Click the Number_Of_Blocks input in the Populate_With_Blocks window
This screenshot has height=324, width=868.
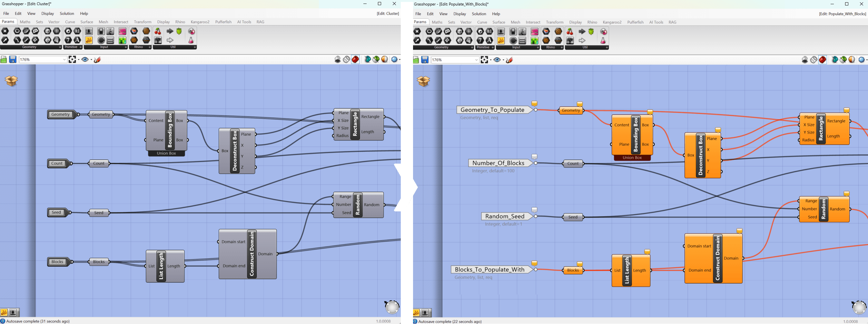[x=501, y=163]
